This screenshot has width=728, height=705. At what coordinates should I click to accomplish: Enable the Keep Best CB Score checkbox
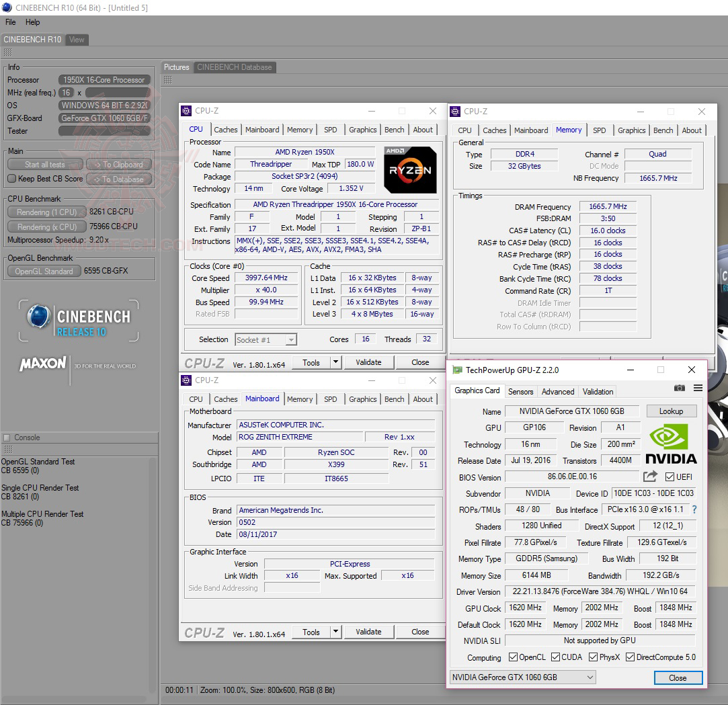click(x=11, y=179)
